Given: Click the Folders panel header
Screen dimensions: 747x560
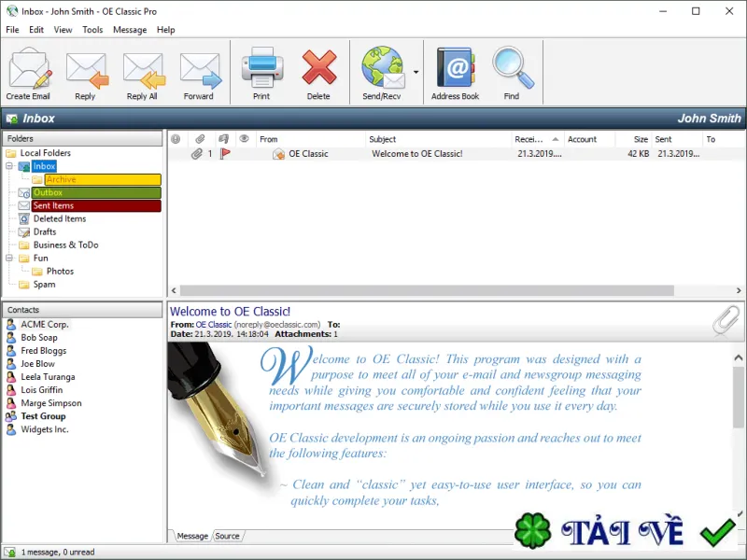Looking at the screenshot, I should [82, 138].
